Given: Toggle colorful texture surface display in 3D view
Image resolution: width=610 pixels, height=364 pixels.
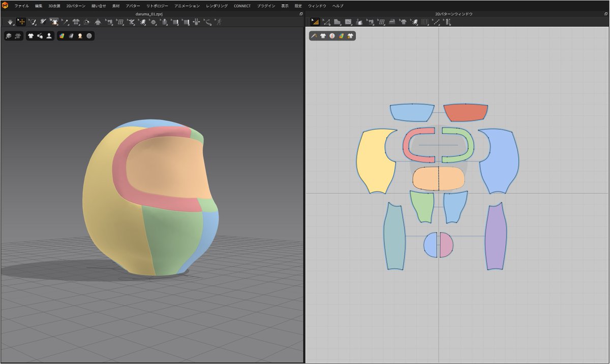Looking at the screenshot, I should tap(61, 36).
